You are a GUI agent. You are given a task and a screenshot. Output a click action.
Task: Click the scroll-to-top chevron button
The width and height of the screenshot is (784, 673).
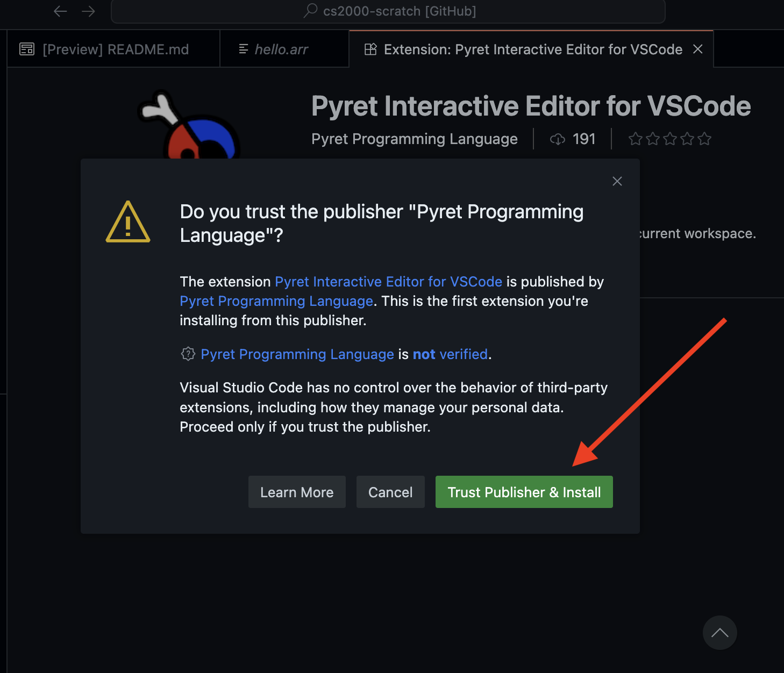[720, 633]
